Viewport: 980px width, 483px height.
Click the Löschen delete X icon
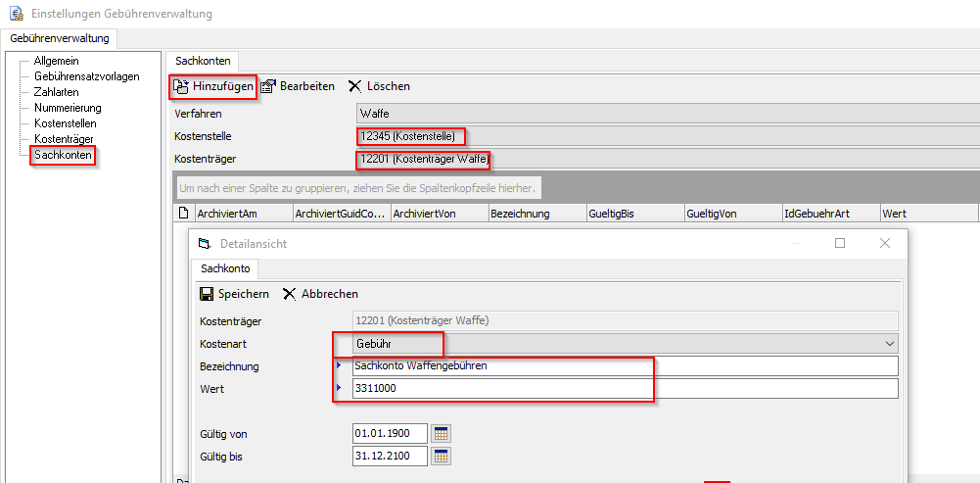(354, 86)
